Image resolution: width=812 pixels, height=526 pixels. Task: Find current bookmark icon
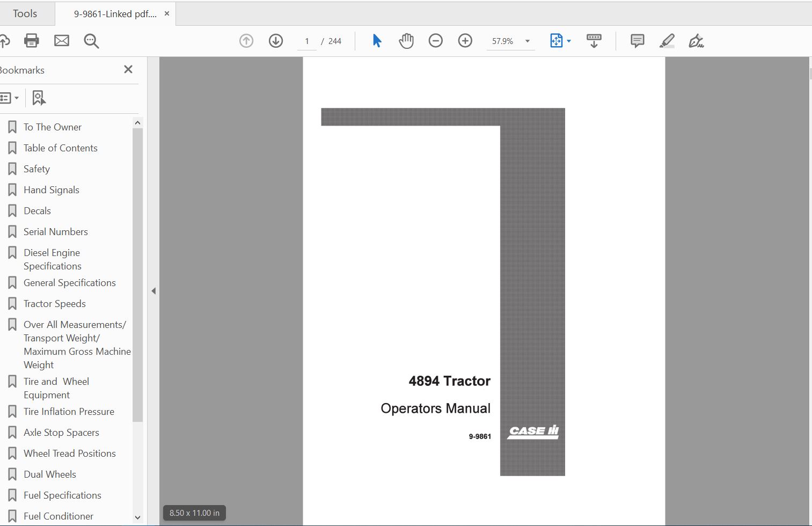39,98
